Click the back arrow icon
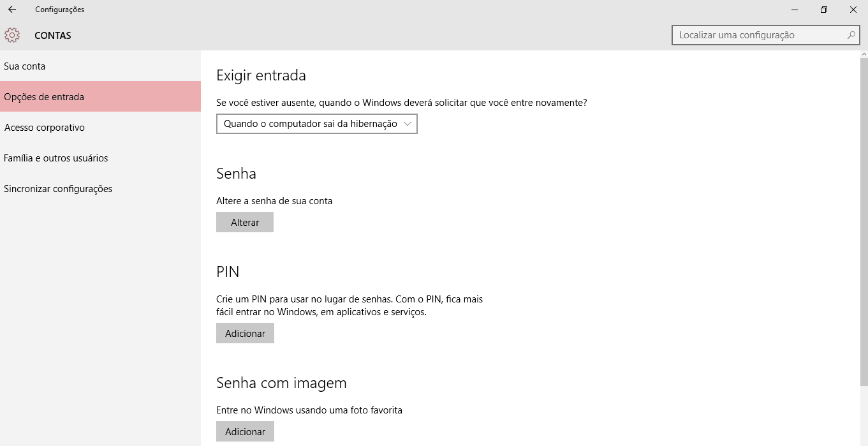Viewport: 868px width, 446px height. tap(12, 10)
